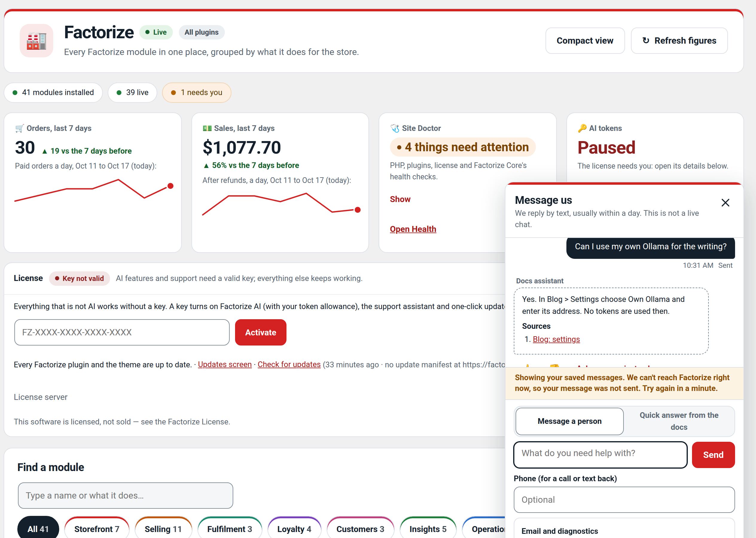756x538 pixels.
Task: Click the last point on Sales sparkline
Action: (358, 210)
